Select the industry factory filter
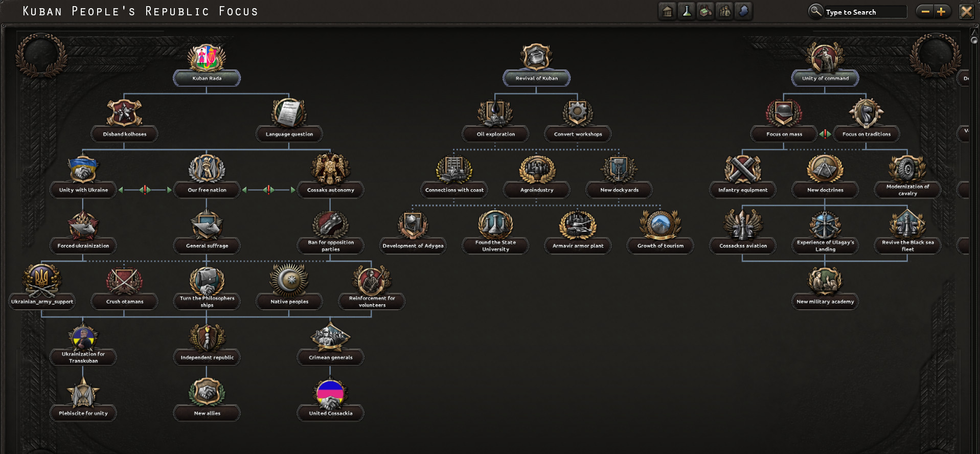 click(x=705, y=11)
